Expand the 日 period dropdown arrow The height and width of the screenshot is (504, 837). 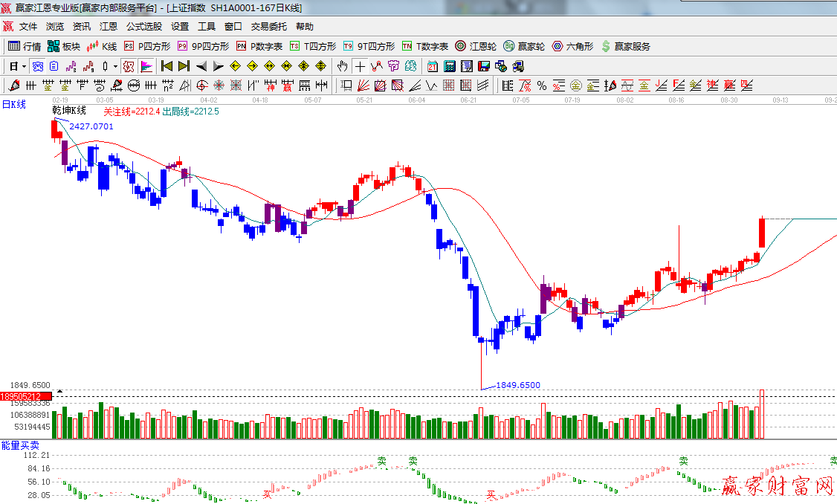point(24,66)
